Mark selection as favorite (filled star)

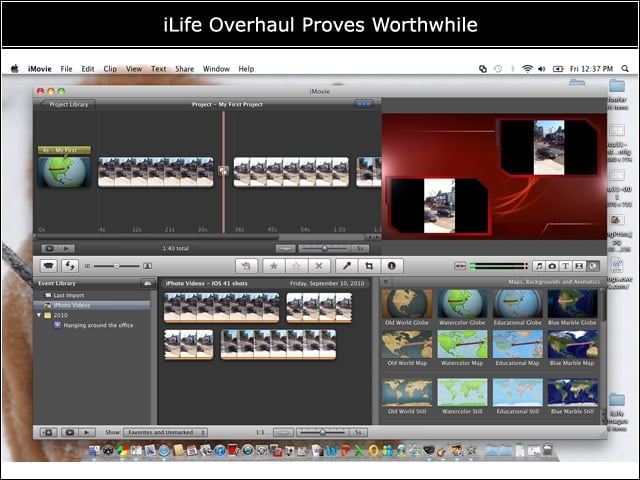(x=274, y=266)
